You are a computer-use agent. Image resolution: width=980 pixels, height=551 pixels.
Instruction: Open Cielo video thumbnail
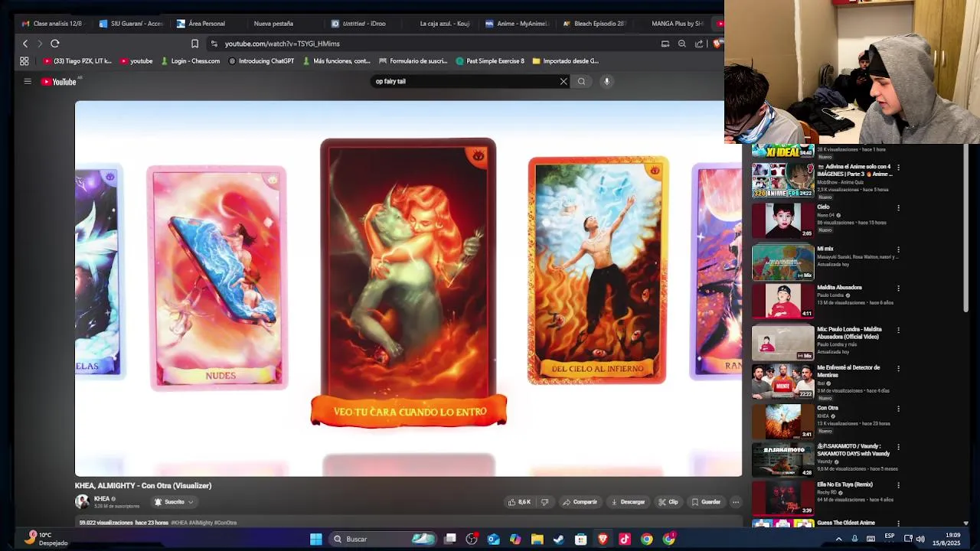(783, 220)
